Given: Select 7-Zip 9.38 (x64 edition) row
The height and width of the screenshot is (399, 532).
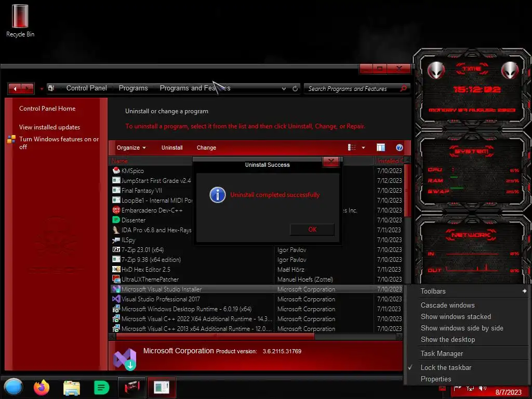Looking at the screenshot, I should tap(257, 260).
